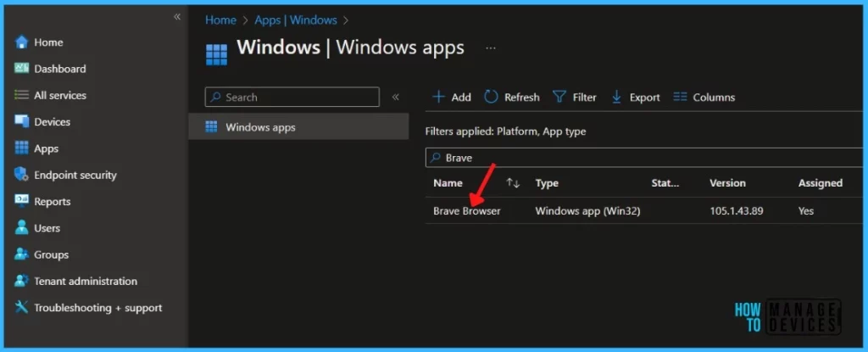The image size is (868, 352).
Task: Refresh the apps list
Action: pyautogui.click(x=511, y=97)
